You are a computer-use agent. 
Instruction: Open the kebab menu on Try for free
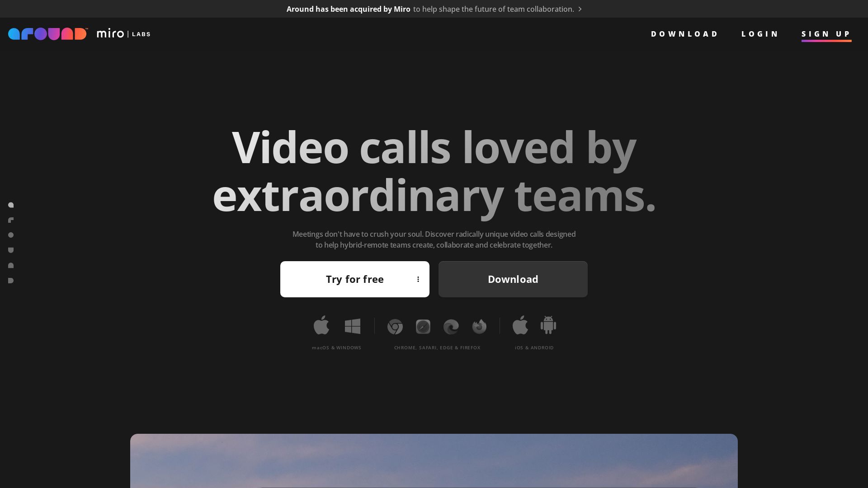[418, 279]
